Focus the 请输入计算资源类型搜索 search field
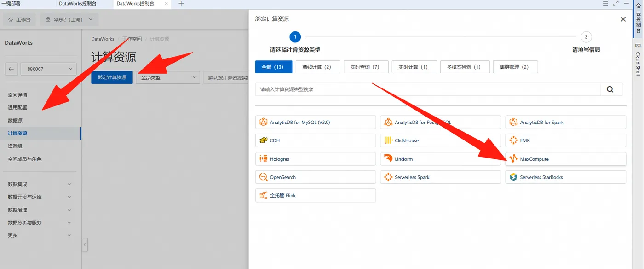 pyautogui.click(x=428, y=89)
